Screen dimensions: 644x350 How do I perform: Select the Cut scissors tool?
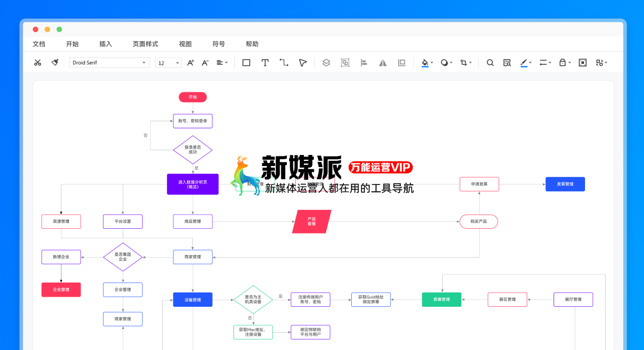pos(37,63)
